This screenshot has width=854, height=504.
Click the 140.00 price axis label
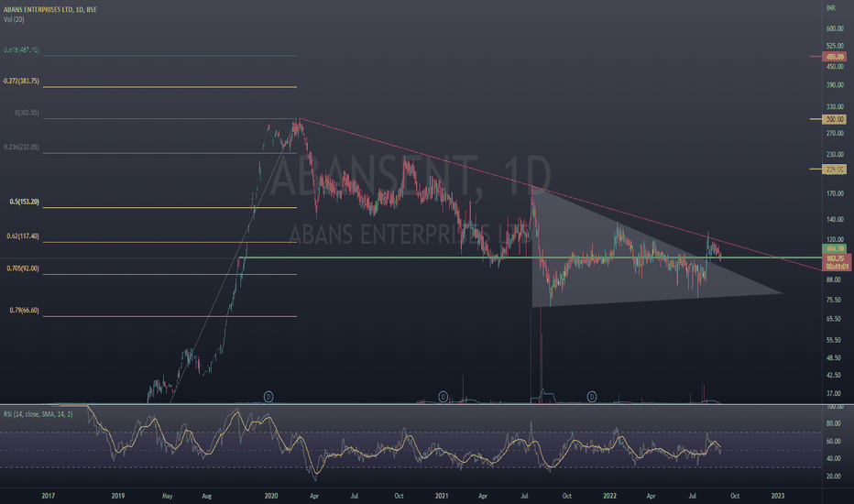coord(835,219)
